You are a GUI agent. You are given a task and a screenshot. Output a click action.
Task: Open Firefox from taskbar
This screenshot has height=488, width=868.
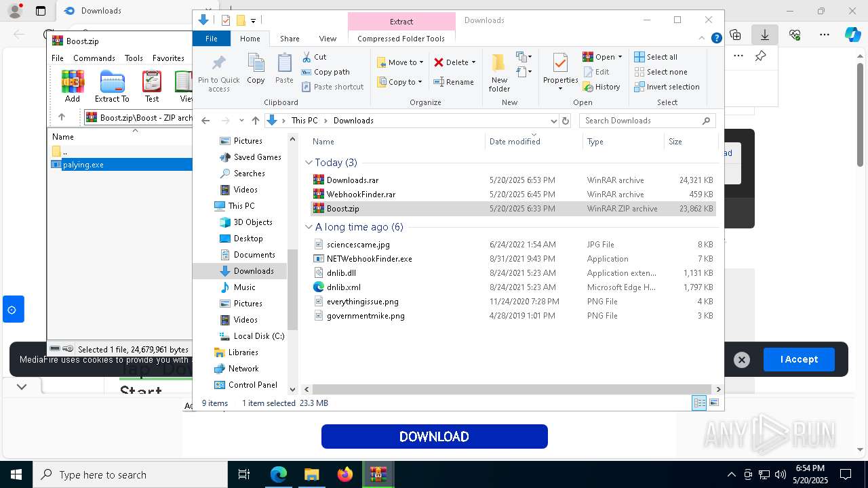click(x=345, y=474)
